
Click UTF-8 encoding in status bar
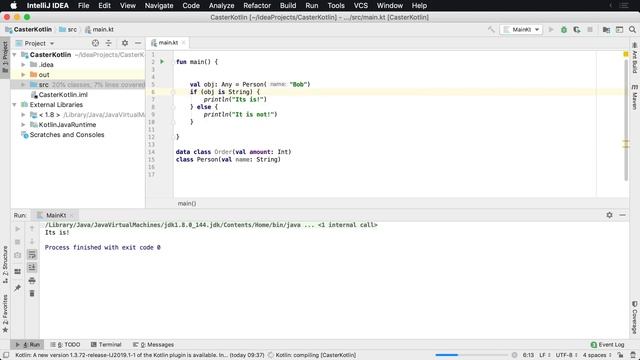click(566, 355)
